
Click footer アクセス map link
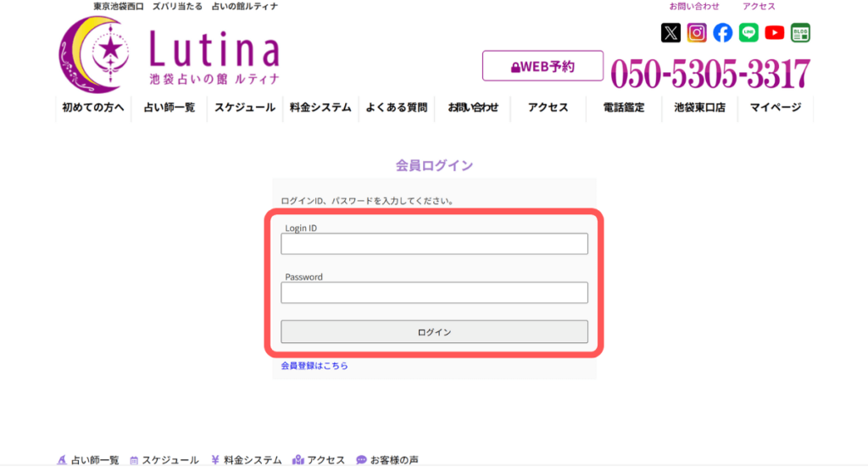coord(319,460)
